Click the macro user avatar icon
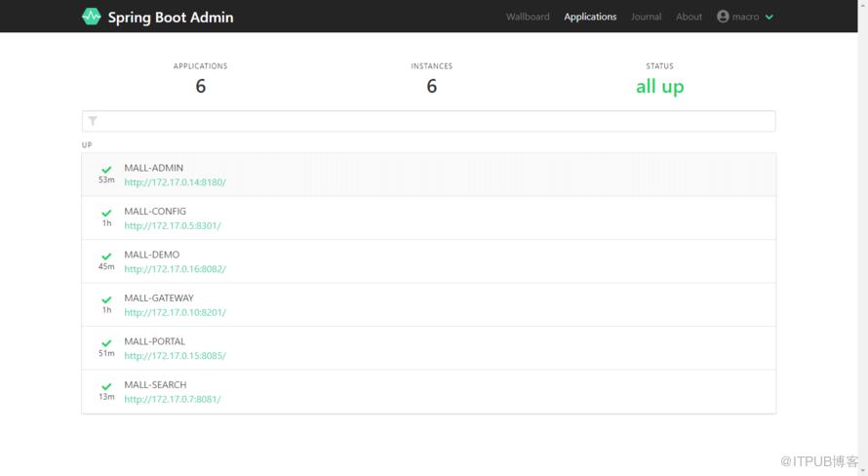The height and width of the screenshot is (476, 868). tap(723, 17)
